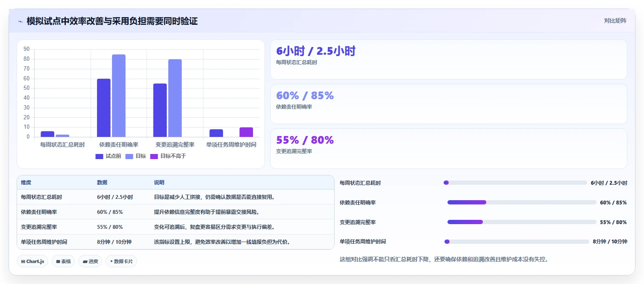Click table value 60% / 85%
The image size is (644, 284).
pyautogui.click(x=110, y=212)
